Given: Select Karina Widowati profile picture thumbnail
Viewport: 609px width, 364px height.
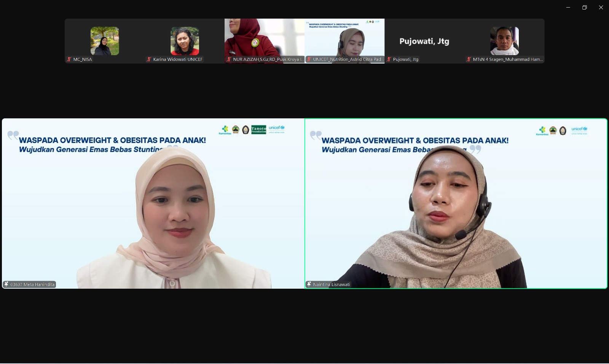Looking at the screenshot, I should tap(185, 41).
